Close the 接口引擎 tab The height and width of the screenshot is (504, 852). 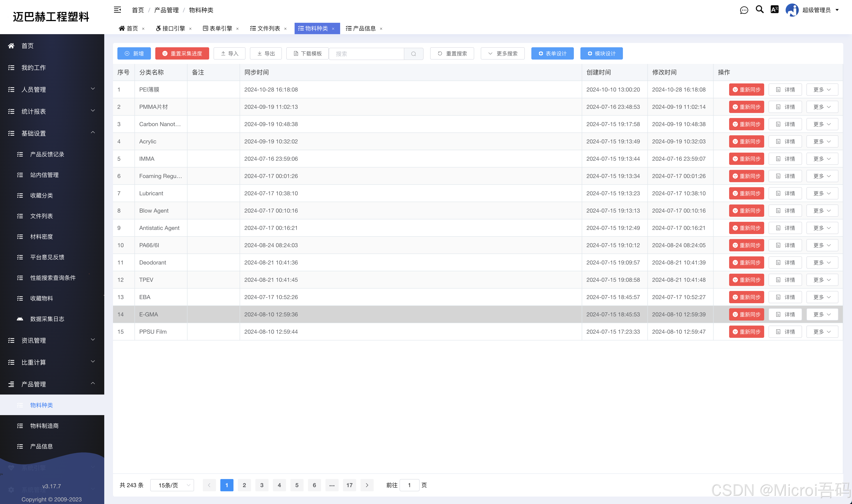tap(190, 29)
